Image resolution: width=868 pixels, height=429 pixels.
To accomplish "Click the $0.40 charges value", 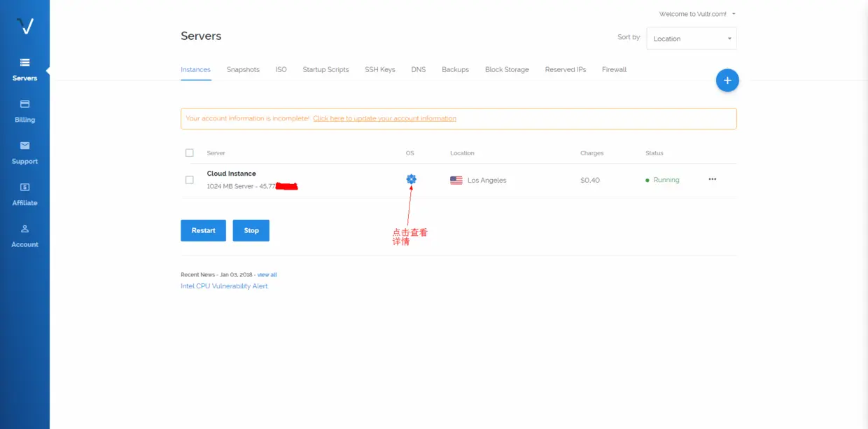I will click(590, 180).
